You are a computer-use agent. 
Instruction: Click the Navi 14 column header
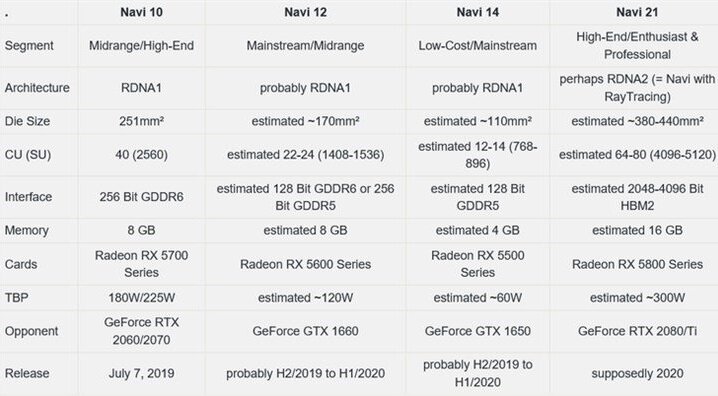coord(478,12)
